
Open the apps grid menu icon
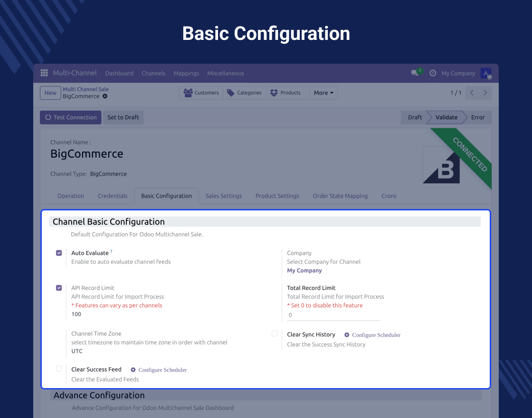(44, 73)
